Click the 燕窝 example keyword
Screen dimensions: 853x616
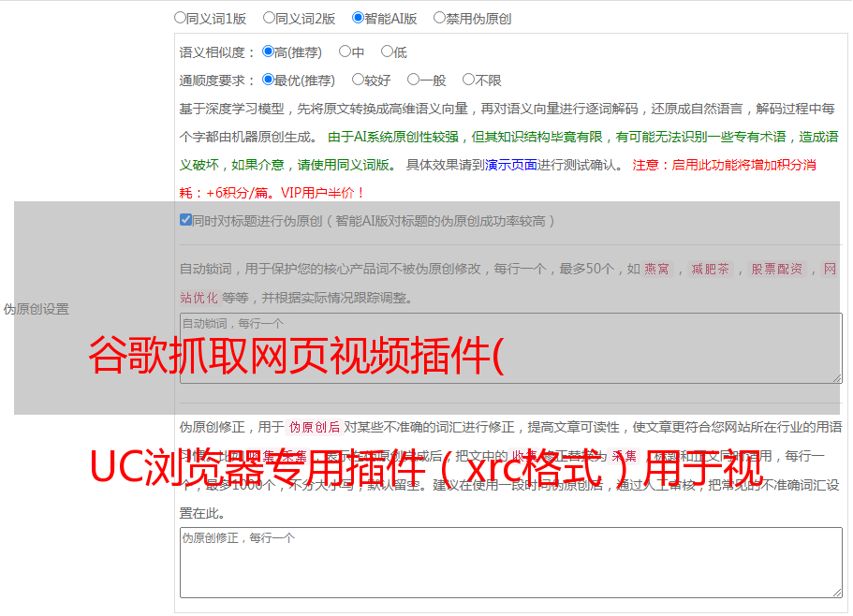click(x=656, y=269)
